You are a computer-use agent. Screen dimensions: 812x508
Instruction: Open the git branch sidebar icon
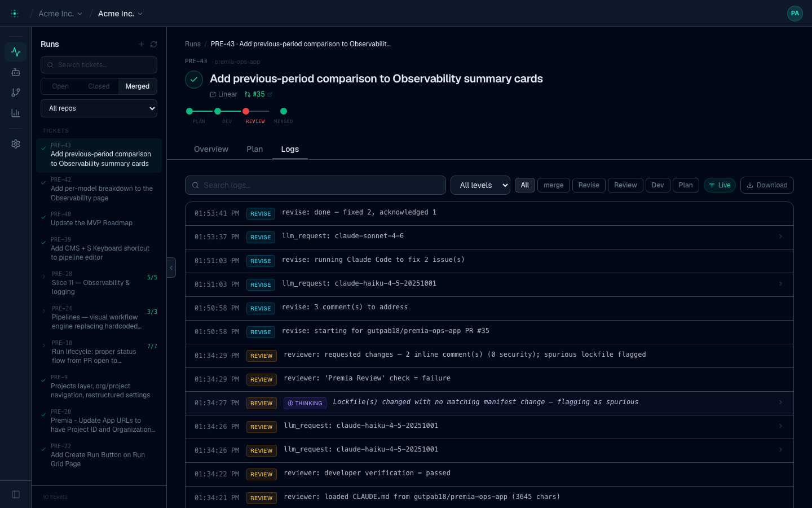(16, 93)
